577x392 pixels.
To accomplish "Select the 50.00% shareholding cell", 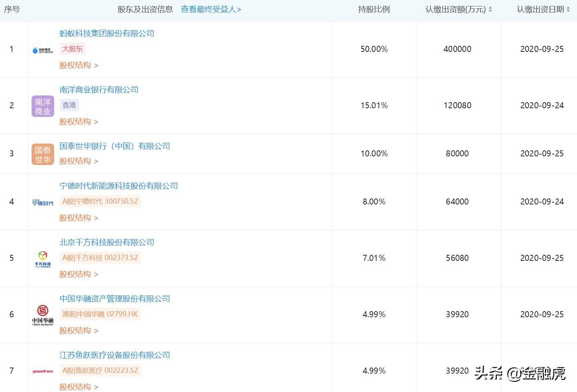I will point(374,49).
